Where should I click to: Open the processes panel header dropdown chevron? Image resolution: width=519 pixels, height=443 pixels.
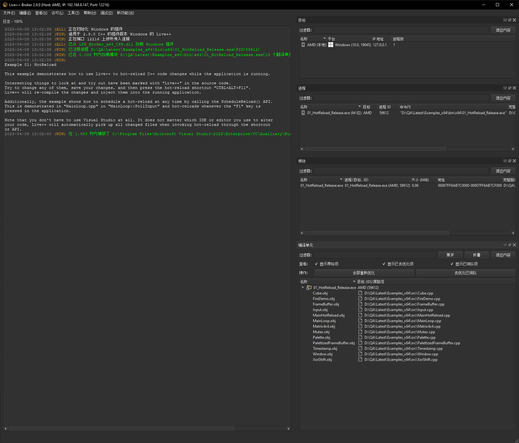pos(505,88)
